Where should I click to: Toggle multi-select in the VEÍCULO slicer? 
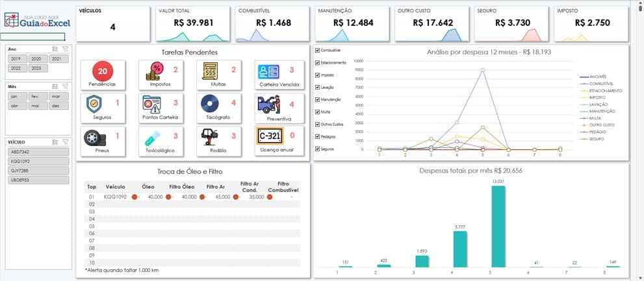pos(55,142)
